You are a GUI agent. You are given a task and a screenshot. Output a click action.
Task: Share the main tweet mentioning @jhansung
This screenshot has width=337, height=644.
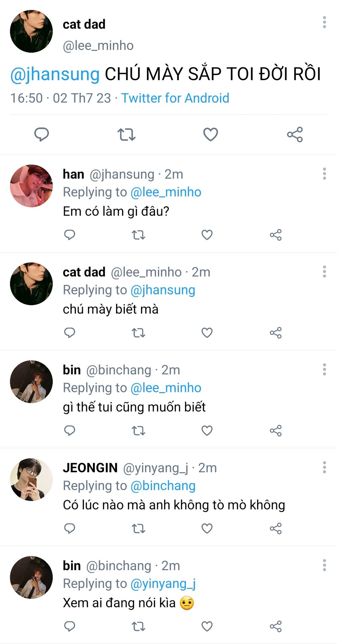click(x=295, y=135)
